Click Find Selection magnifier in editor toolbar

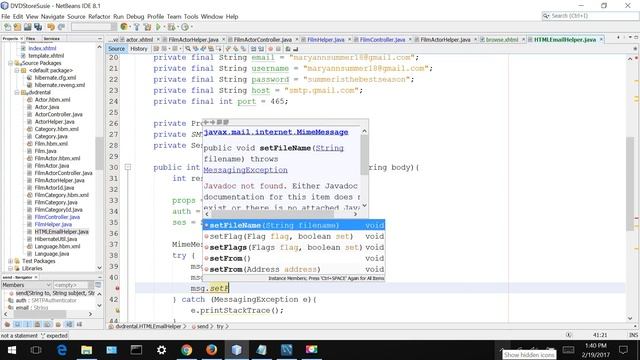coord(188,49)
